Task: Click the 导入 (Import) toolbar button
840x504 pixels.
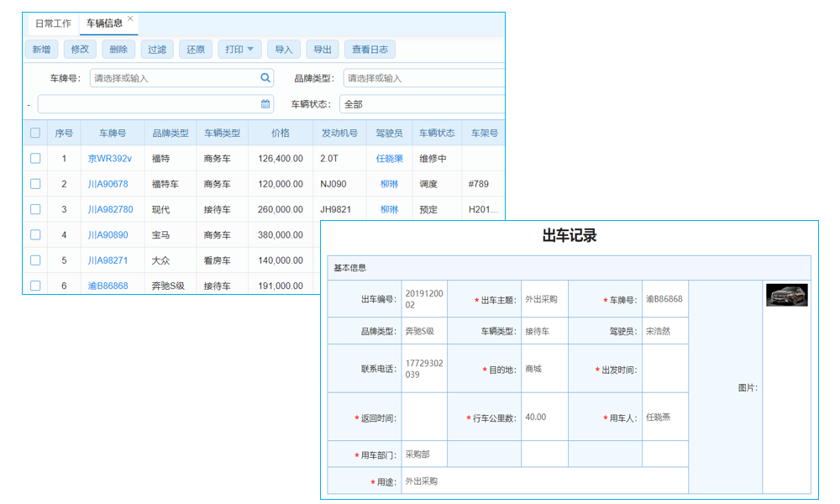Action: pos(283,49)
